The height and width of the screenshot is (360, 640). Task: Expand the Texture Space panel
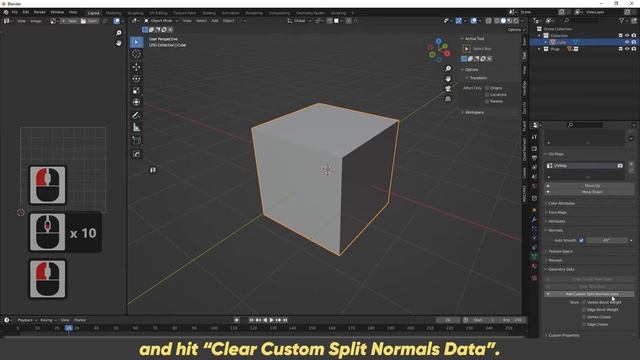tap(560, 251)
